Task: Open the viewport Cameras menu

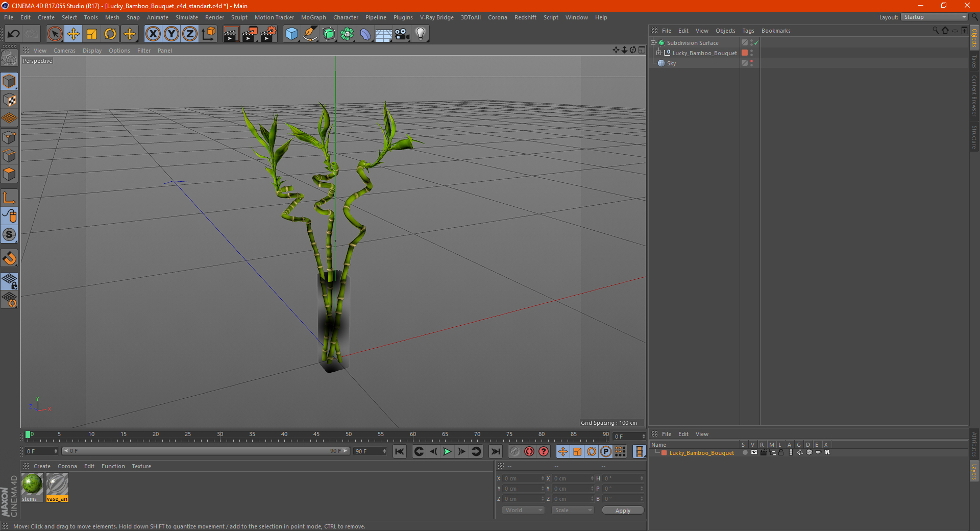Action: 64,51
